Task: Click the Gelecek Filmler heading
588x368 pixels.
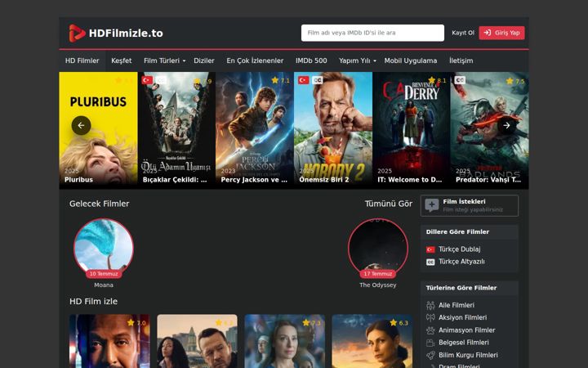Action: point(100,204)
